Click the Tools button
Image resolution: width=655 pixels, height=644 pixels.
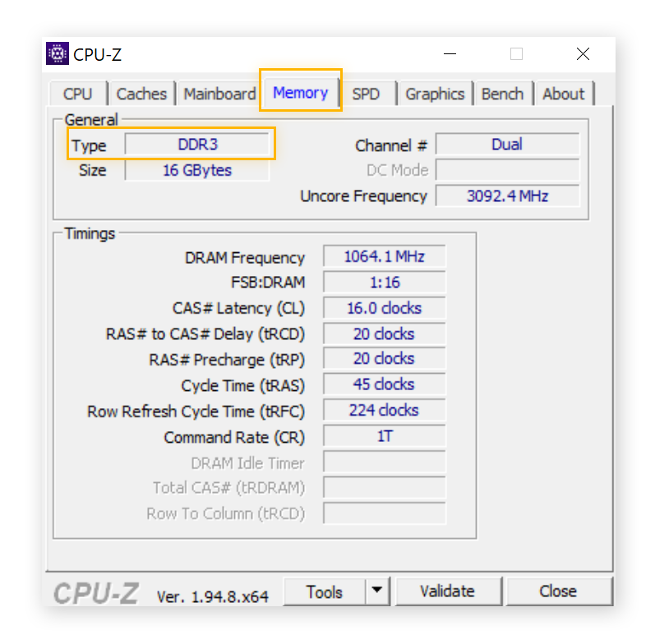(324, 591)
